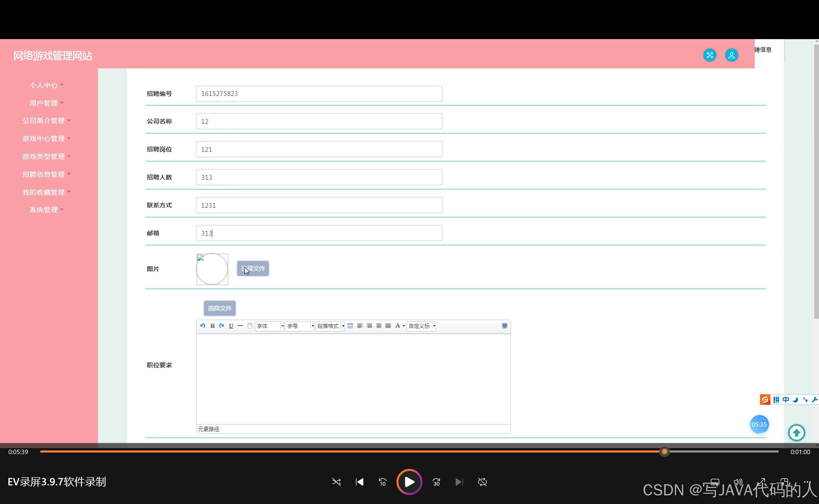Click the video progress slider handle
819x504 pixels.
pyautogui.click(x=664, y=452)
